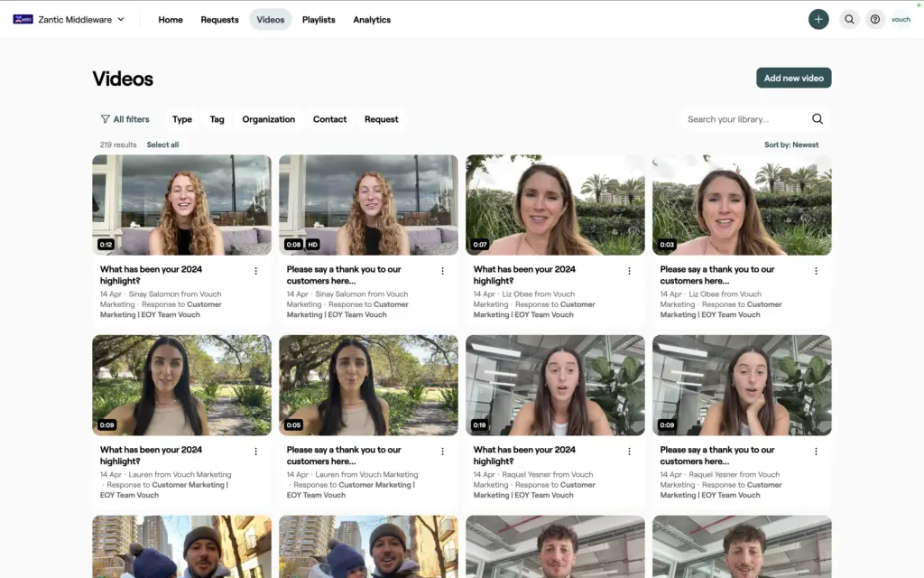This screenshot has width=924, height=578.
Task: Open the help question mark icon
Action: pyautogui.click(x=875, y=20)
